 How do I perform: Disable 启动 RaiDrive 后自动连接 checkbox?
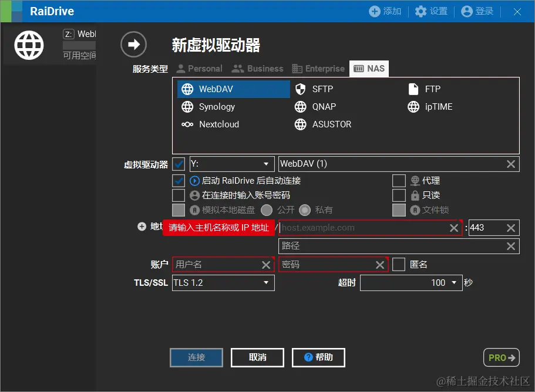pyautogui.click(x=179, y=181)
